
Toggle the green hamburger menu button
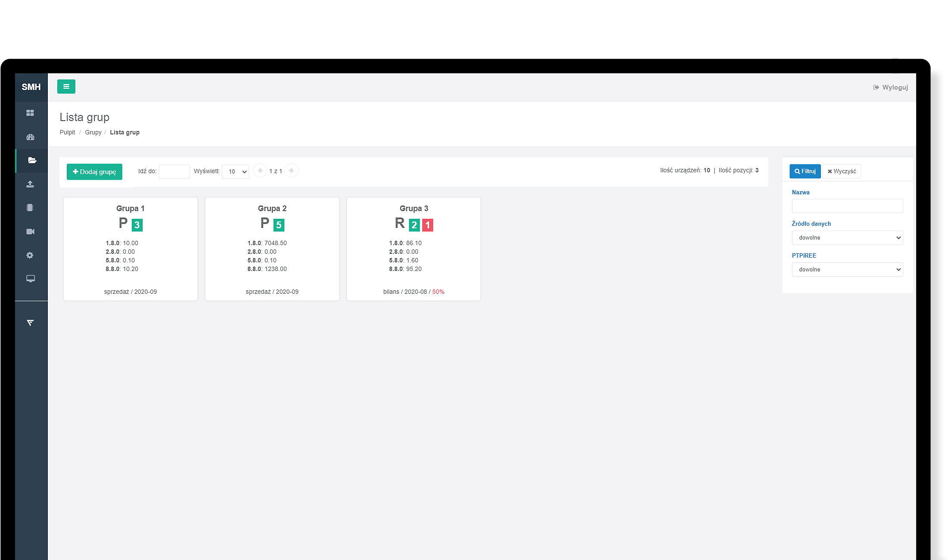[x=66, y=87]
